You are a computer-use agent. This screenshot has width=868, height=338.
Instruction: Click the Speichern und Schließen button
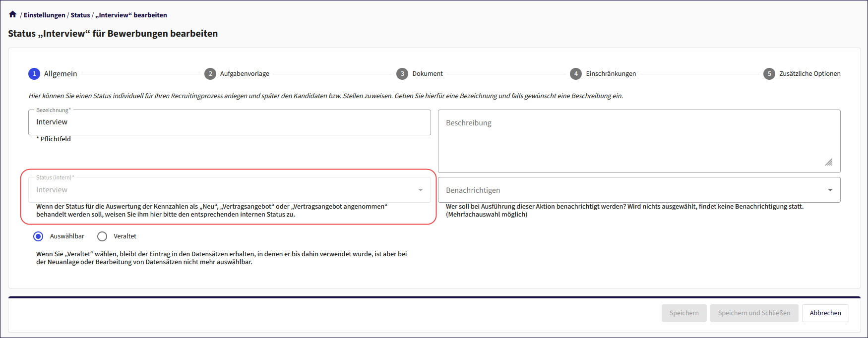coord(754,313)
